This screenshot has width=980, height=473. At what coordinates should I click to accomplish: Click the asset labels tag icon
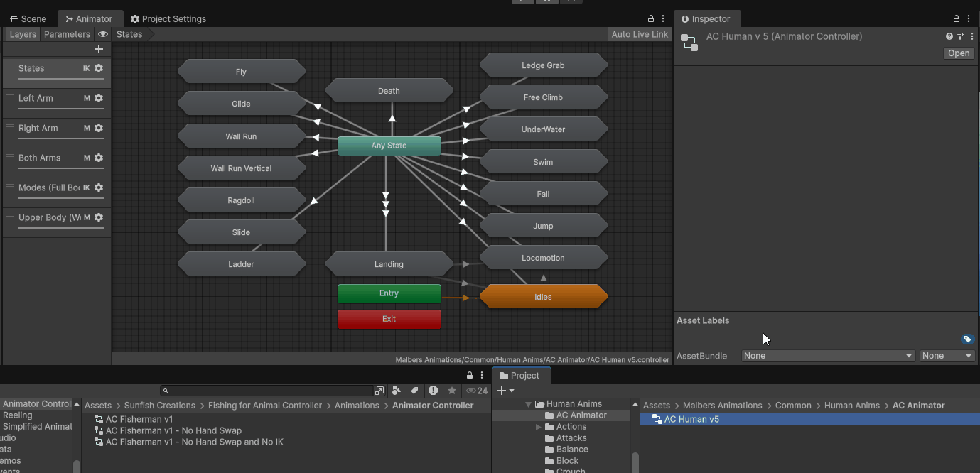click(x=966, y=339)
